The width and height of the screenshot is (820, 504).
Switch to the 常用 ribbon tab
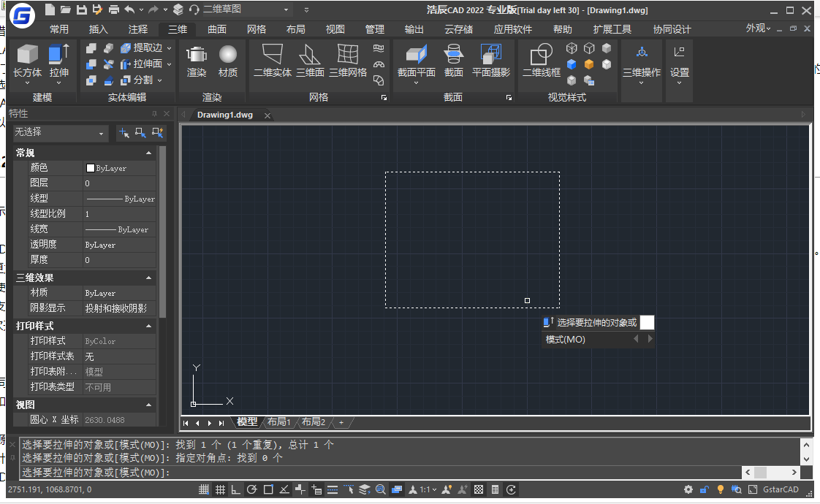coord(59,29)
